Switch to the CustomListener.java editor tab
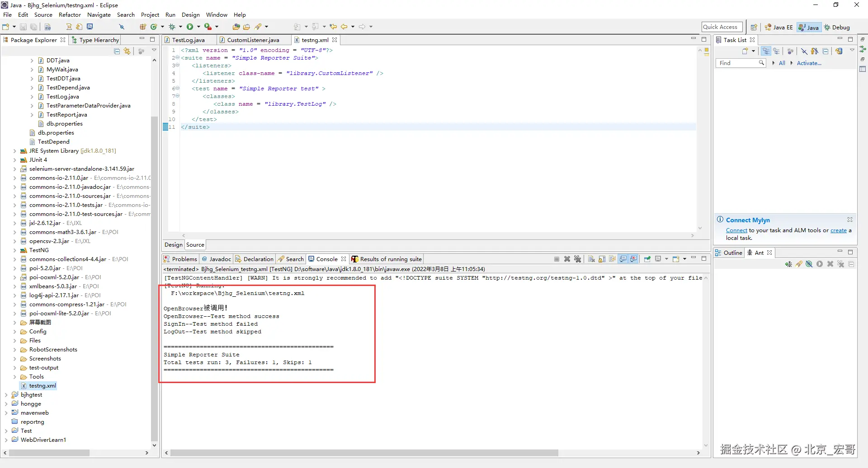Screen dimensions: 868x468 click(x=253, y=40)
